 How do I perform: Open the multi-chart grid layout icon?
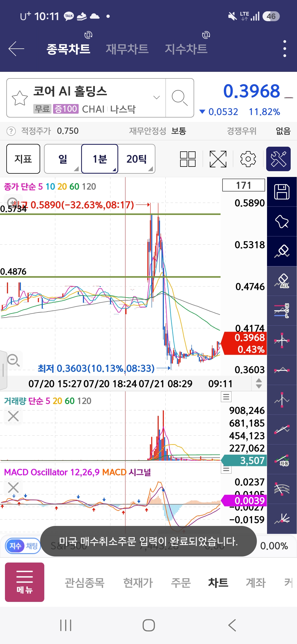[x=188, y=159]
